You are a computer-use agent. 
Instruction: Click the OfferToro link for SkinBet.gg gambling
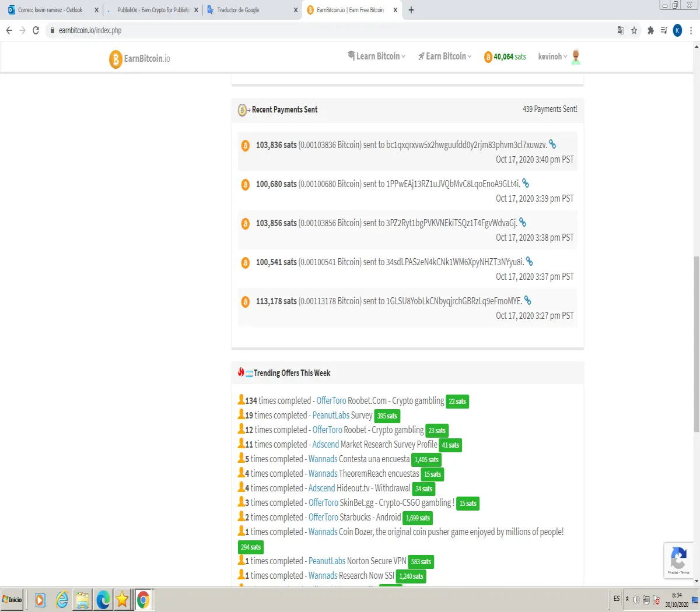pos(323,502)
